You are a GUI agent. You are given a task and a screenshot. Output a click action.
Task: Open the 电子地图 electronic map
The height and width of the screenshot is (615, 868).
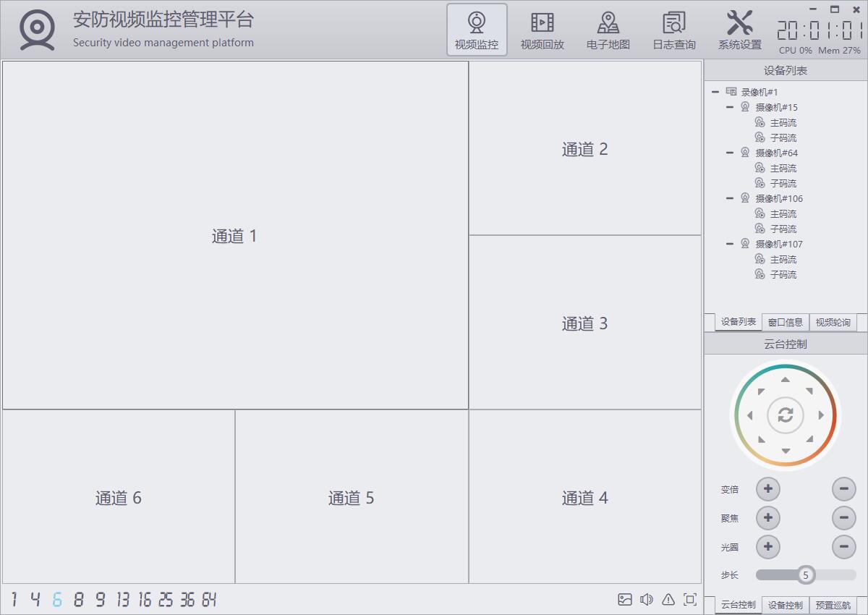pyautogui.click(x=608, y=30)
